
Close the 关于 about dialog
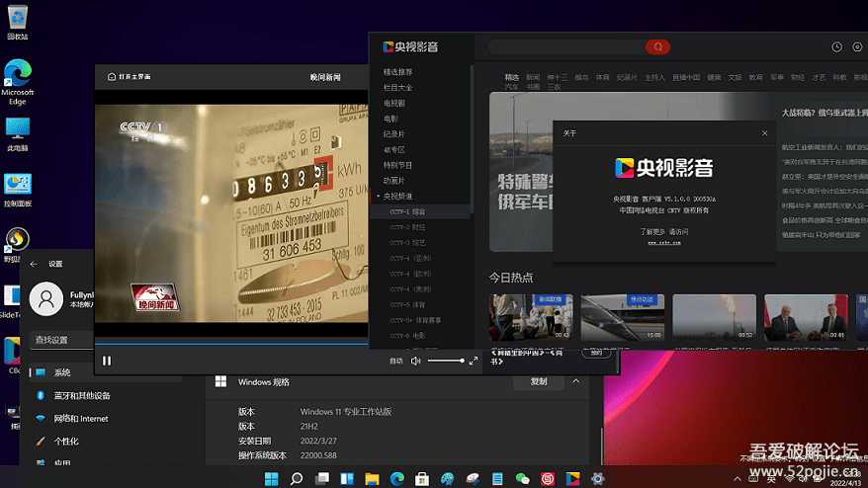764,133
